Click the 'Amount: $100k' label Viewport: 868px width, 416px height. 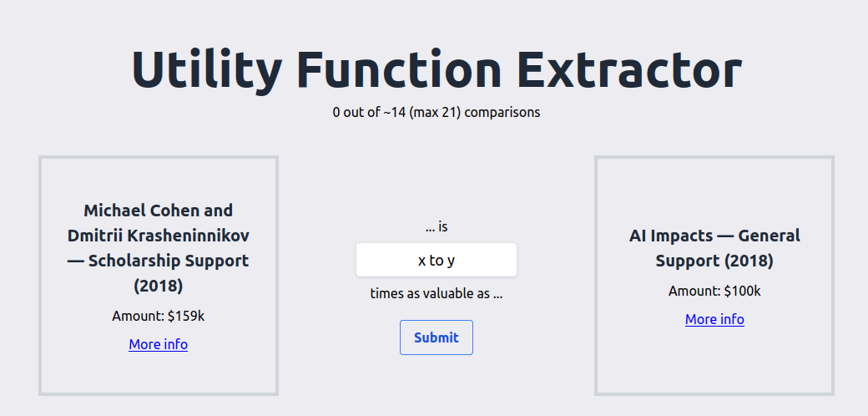click(x=714, y=292)
